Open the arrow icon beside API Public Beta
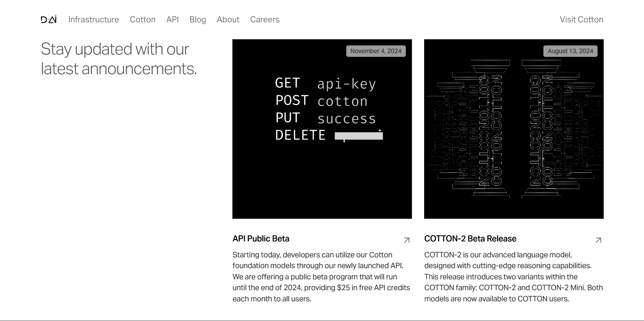The image size is (644, 321). pyautogui.click(x=407, y=240)
